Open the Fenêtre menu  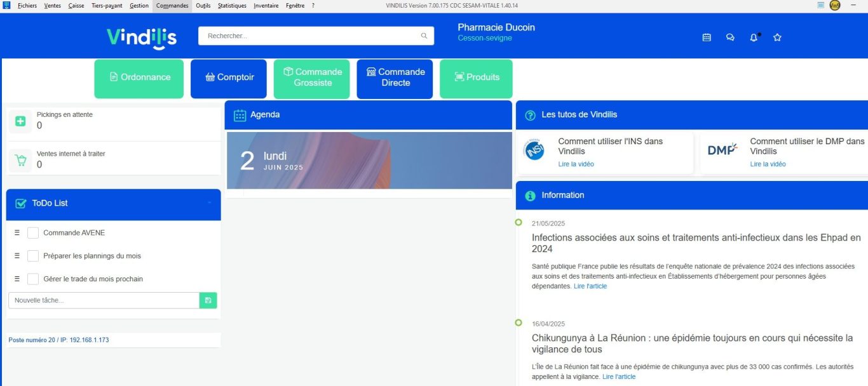click(x=295, y=5)
